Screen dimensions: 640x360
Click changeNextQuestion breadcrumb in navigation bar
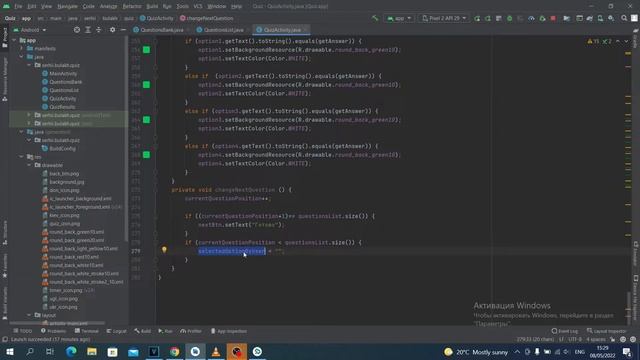point(207,18)
